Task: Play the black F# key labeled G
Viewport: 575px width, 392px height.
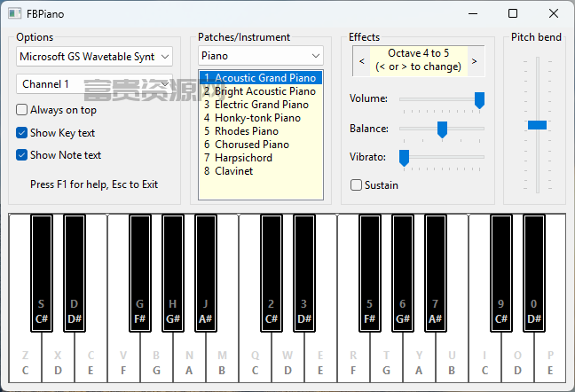Action: pyautogui.click(x=140, y=273)
